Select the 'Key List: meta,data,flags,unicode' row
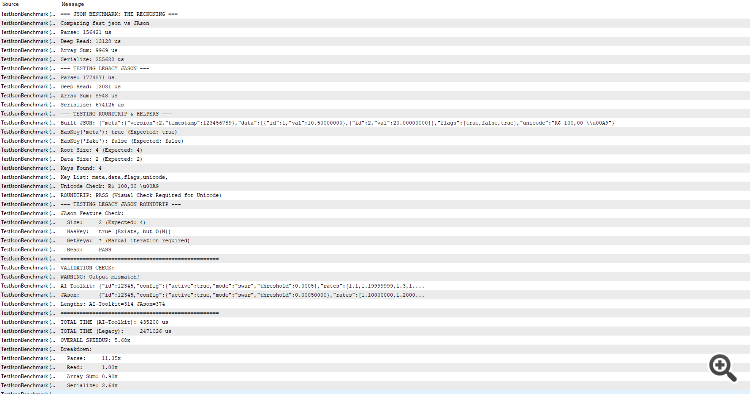The height and width of the screenshot is (394, 750). click(375, 177)
